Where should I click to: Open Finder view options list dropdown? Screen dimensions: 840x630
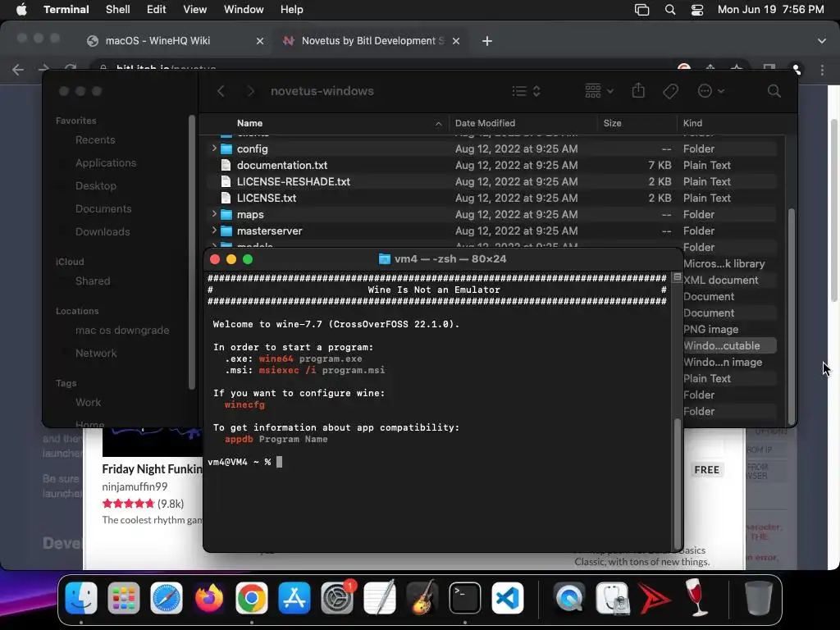click(x=526, y=91)
